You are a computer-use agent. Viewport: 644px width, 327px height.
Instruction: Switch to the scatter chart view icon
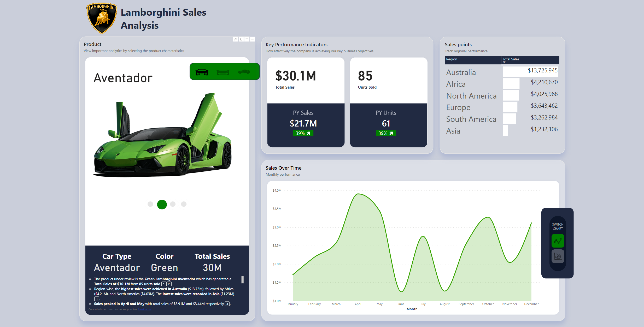pyautogui.click(x=558, y=256)
